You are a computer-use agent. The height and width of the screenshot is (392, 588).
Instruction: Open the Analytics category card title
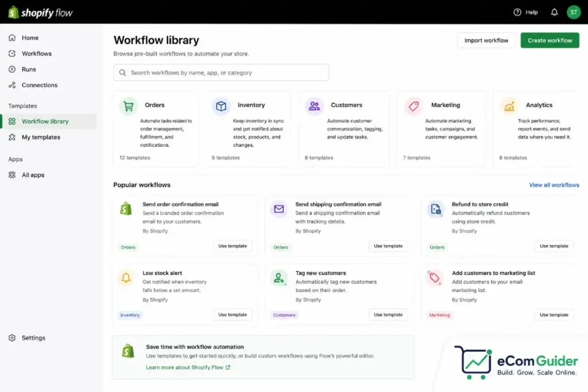click(539, 105)
